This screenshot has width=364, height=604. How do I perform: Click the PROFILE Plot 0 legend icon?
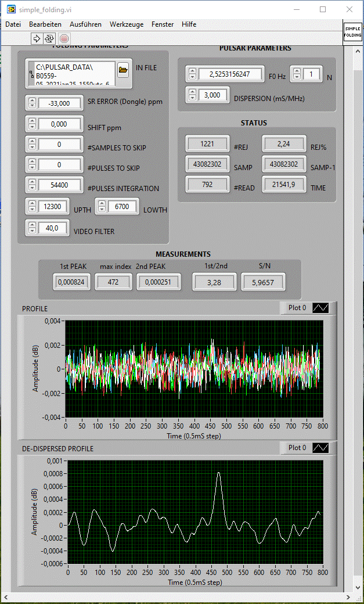320,308
